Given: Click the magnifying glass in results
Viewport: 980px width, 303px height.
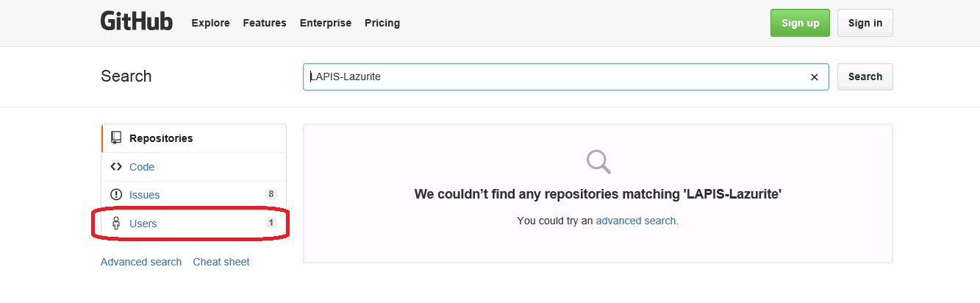Looking at the screenshot, I should [598, 161].
